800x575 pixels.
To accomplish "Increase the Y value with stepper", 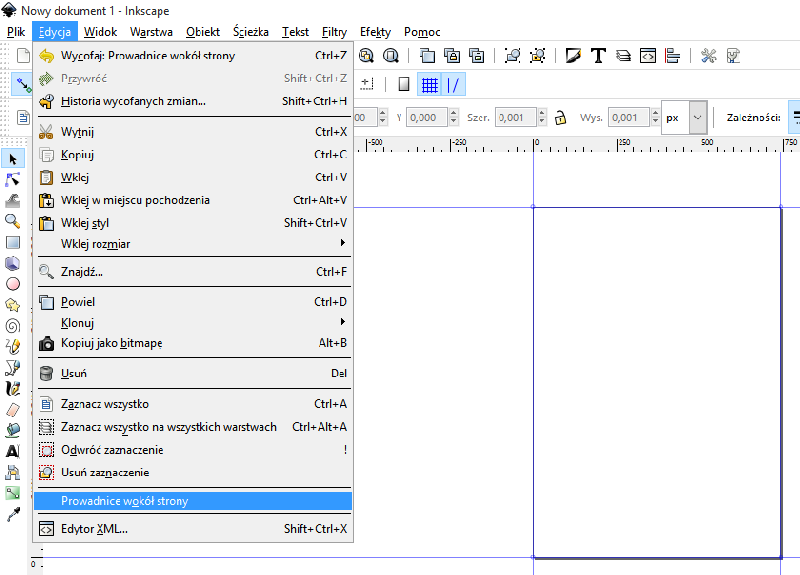I will click(x=453, y=113).
